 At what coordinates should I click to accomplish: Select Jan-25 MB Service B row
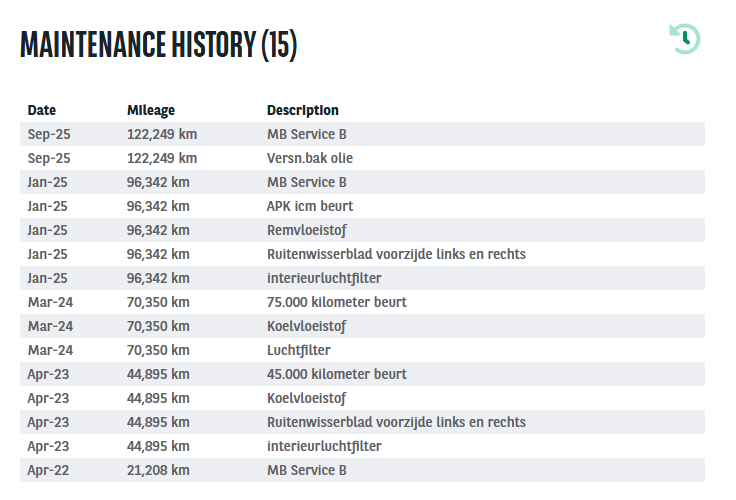pos(362,182)
